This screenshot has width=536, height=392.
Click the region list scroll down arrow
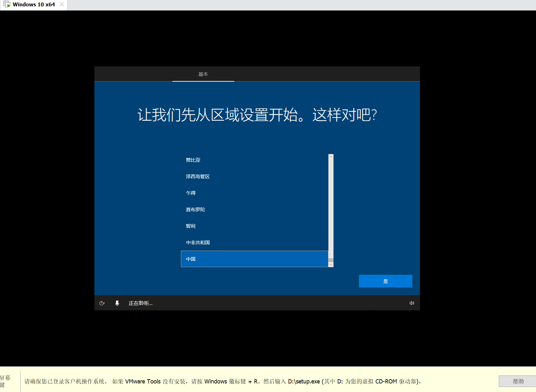pyautogui.click(x=331, y=265)
